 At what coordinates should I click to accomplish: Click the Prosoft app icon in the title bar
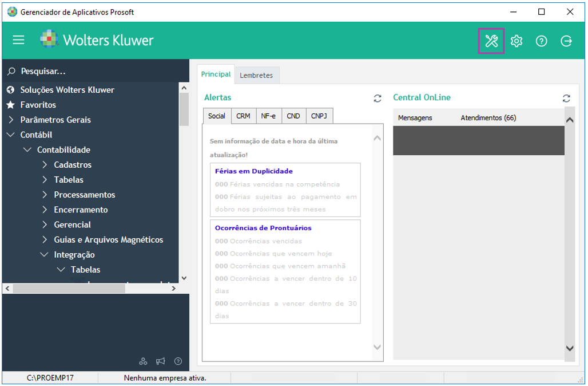12,11
